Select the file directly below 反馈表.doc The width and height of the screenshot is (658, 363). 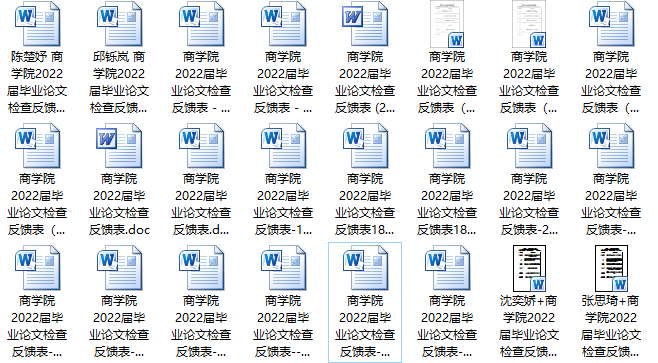click(119, 268)
